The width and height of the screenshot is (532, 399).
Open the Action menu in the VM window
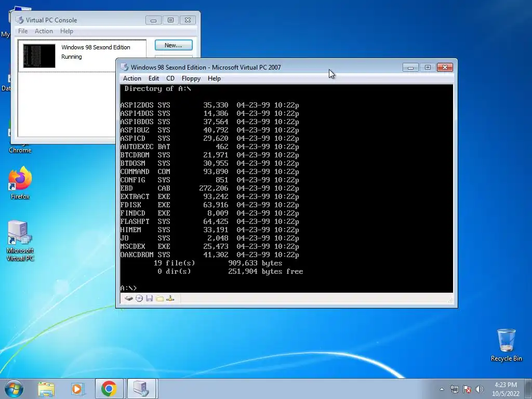132,78
